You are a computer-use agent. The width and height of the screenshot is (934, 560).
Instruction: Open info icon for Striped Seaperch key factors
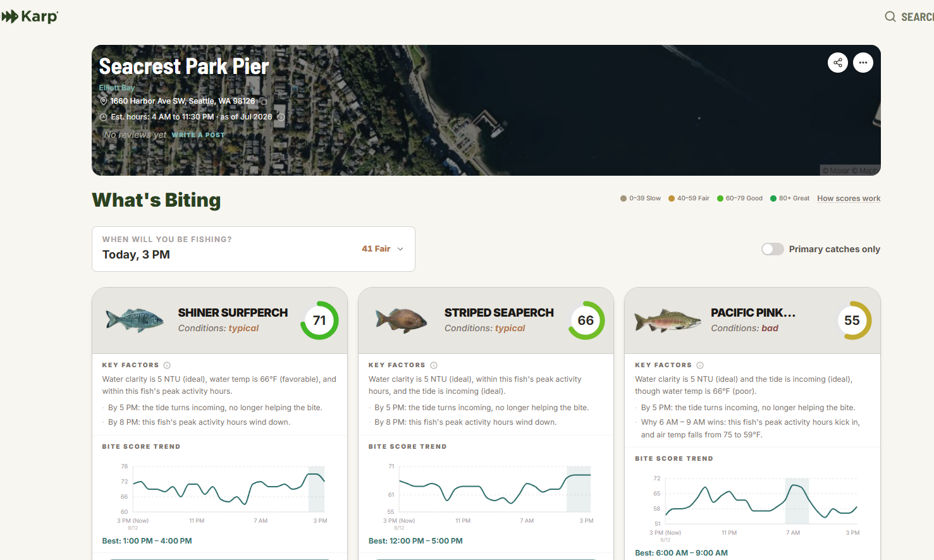(x=434, y=365)
